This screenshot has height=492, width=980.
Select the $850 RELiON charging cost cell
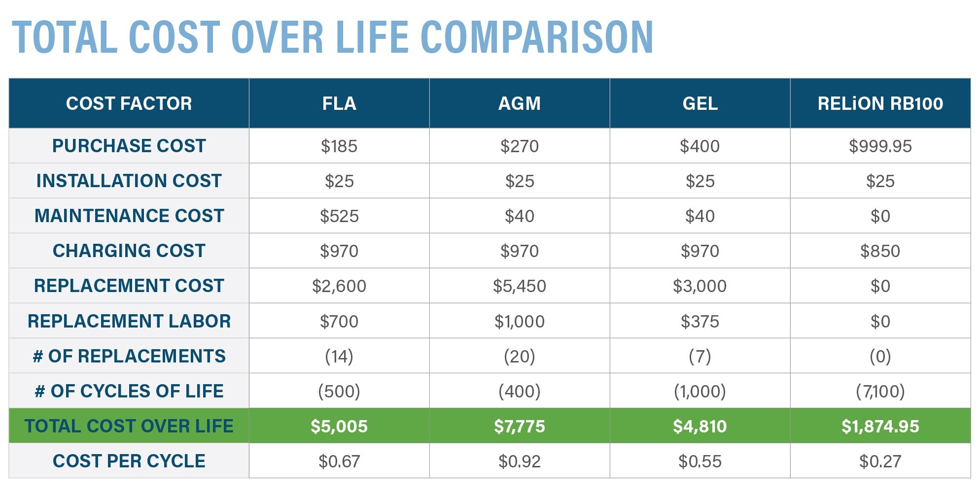[x=880, y=251]
